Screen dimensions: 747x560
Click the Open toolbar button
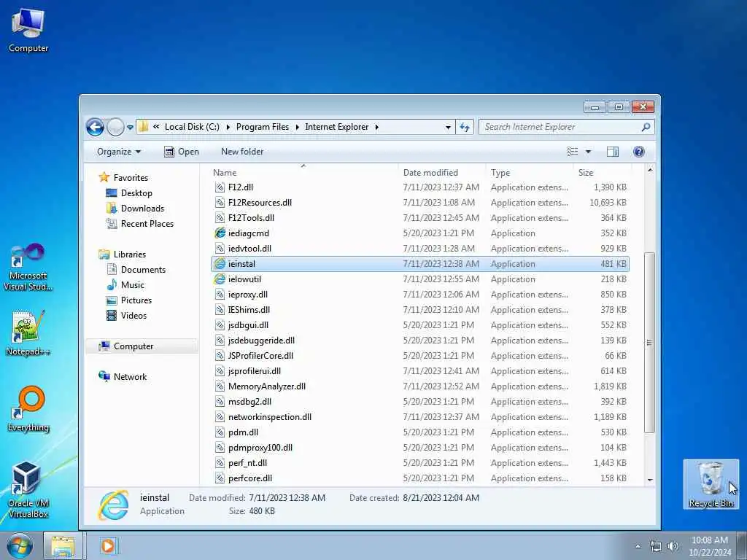[x=182, y=152]
